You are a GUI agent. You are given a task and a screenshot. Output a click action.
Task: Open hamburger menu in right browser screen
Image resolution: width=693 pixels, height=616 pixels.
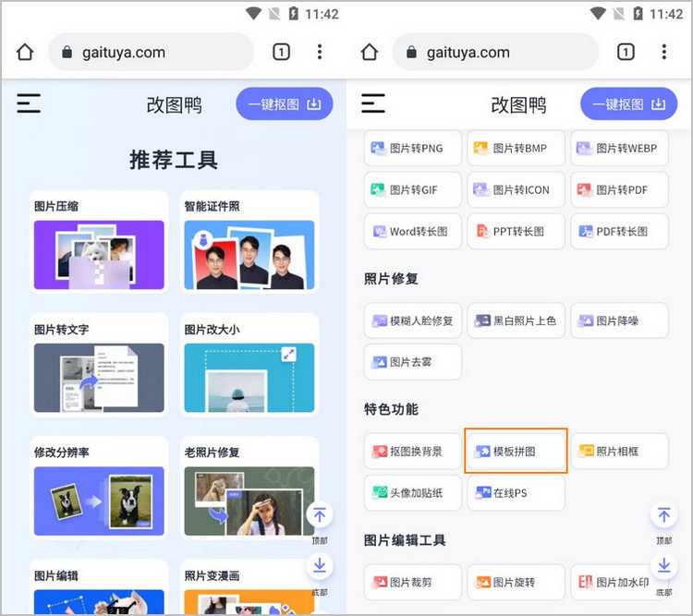[373, 103]
